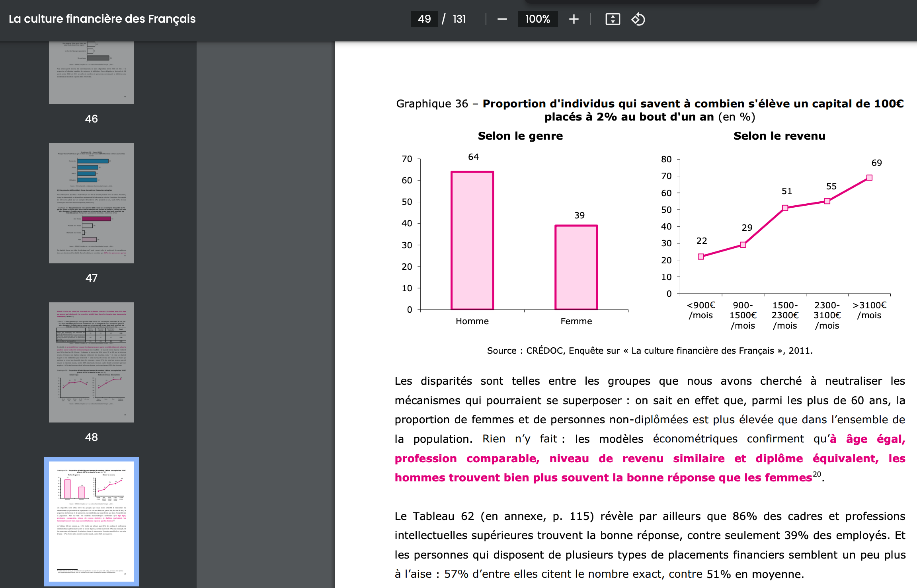Open page 48 thumbnail
This screenshot has width=917, height=588.
(92, 362)
